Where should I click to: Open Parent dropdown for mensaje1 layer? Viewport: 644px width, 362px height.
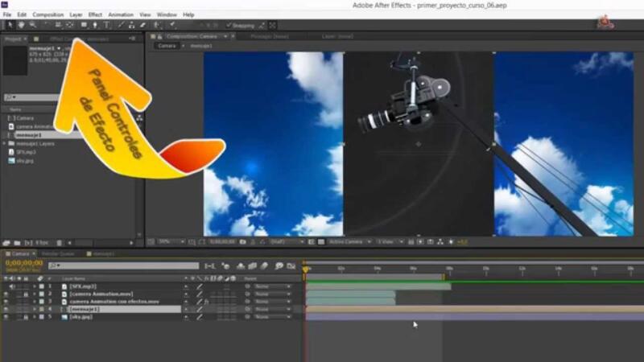tap(272, 309)
